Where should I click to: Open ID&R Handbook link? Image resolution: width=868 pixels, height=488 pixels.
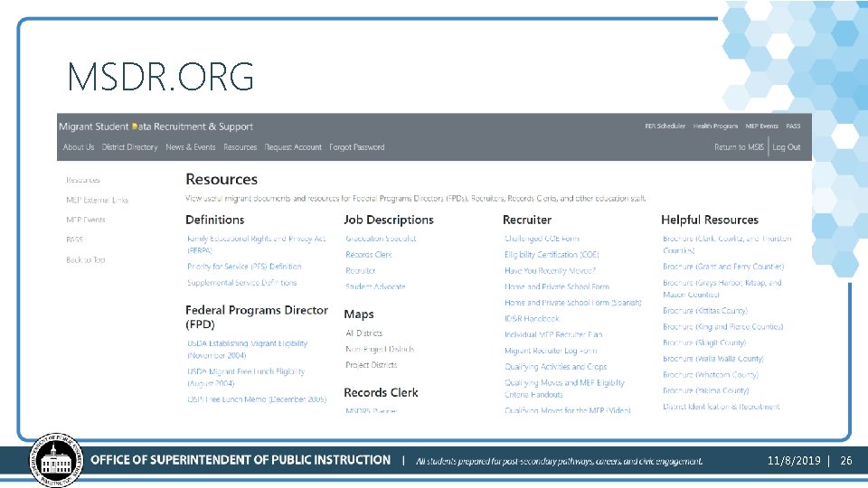pos(532,319)
